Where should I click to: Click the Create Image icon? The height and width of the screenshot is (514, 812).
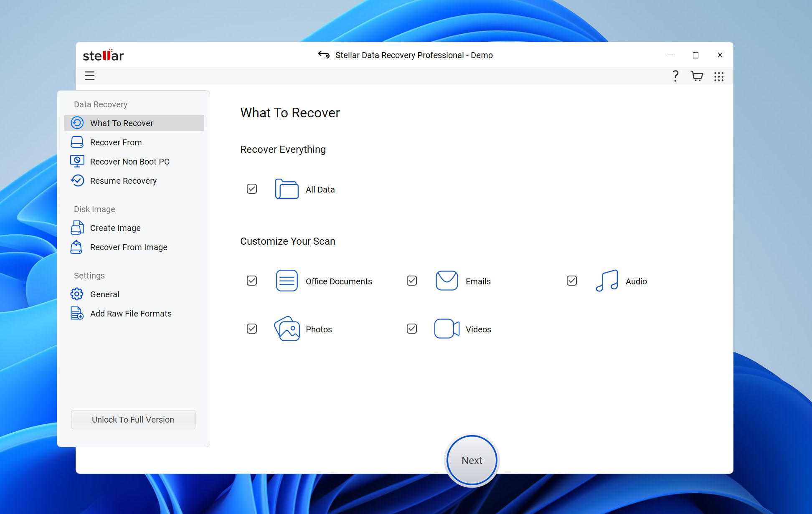(77, 228)
